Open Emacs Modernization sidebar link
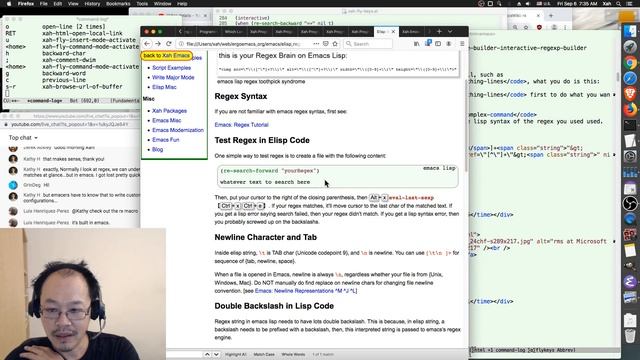 click(x=178, y=130)
